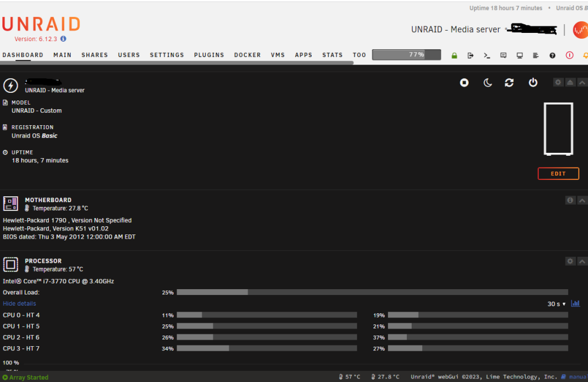Click the 'Hewlett-Packard 1790' motherboard line

[x=67, y=220]
